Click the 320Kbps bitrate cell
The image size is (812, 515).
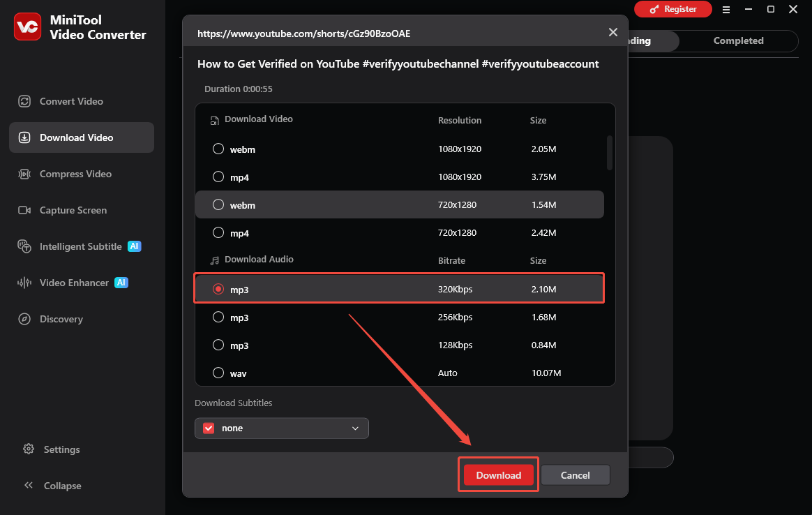click(456, 289)
